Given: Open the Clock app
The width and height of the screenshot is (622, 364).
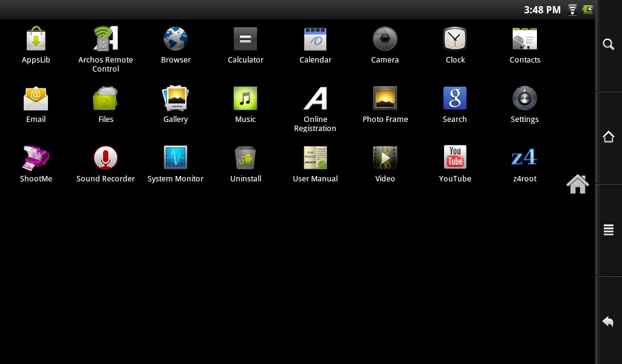Looking at the screenshot, I should pos(455,39).
